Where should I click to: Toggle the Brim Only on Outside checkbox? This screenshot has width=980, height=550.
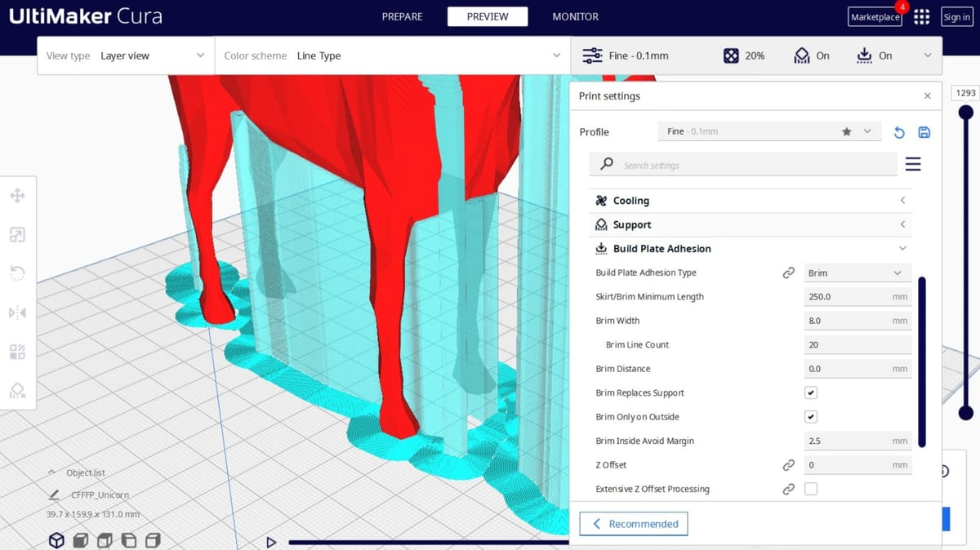tap(811, 417)
